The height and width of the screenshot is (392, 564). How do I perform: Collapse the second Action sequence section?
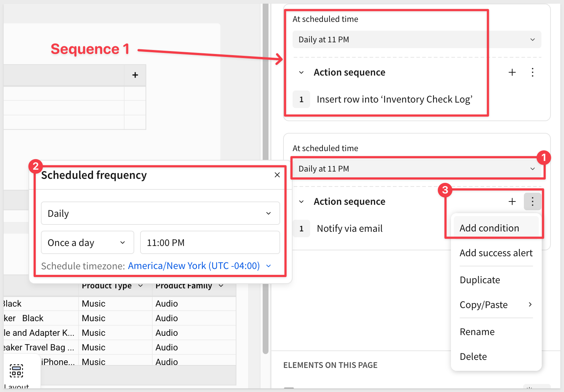pos(301,201)
